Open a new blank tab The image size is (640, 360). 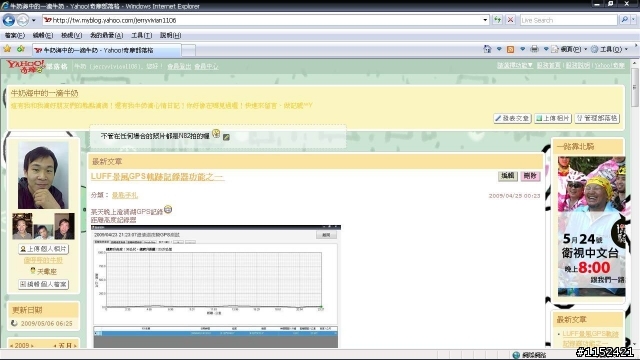(x=189, y=50)
